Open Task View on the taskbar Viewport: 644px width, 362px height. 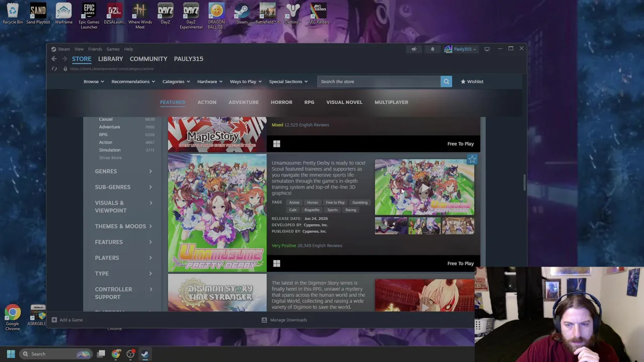coord(101,354)
